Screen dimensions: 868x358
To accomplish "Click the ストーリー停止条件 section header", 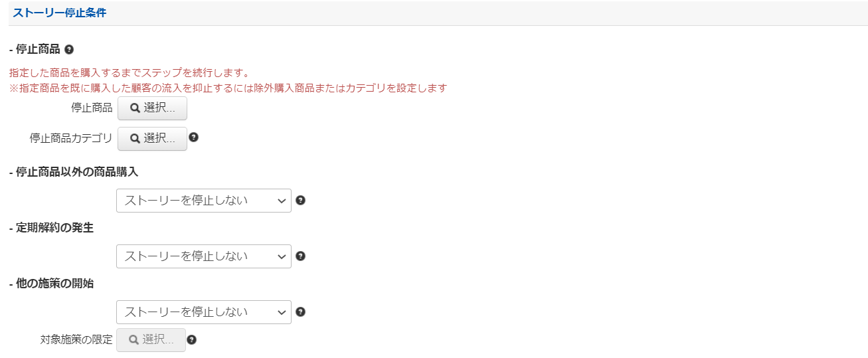I will (x=60, y=13).
